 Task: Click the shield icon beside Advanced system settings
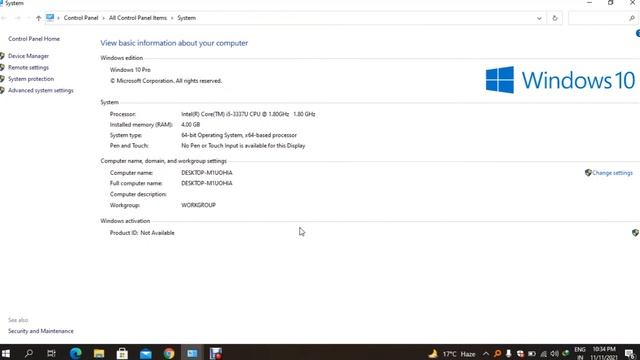(2, 90)
